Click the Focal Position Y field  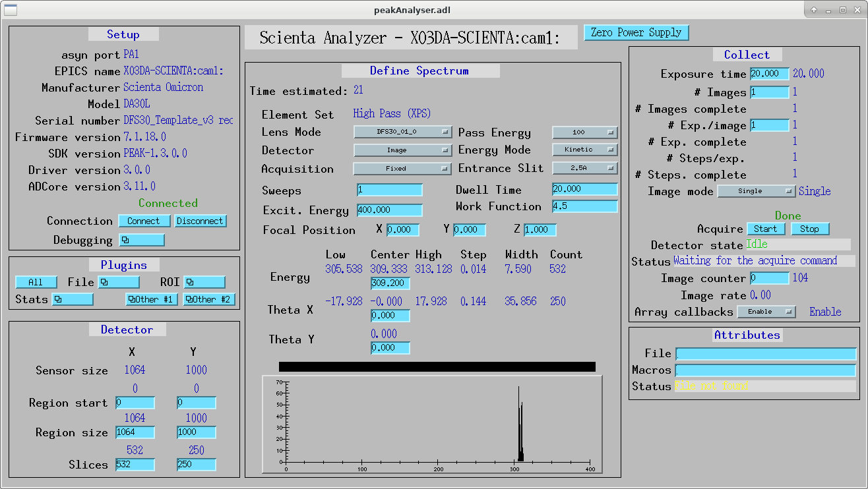(470, 230)
